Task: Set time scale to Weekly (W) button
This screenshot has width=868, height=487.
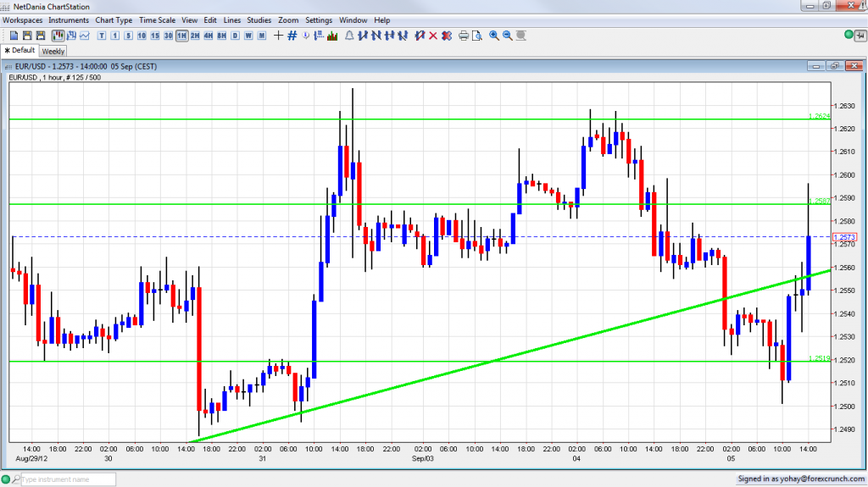Action: tap(248, 36)
